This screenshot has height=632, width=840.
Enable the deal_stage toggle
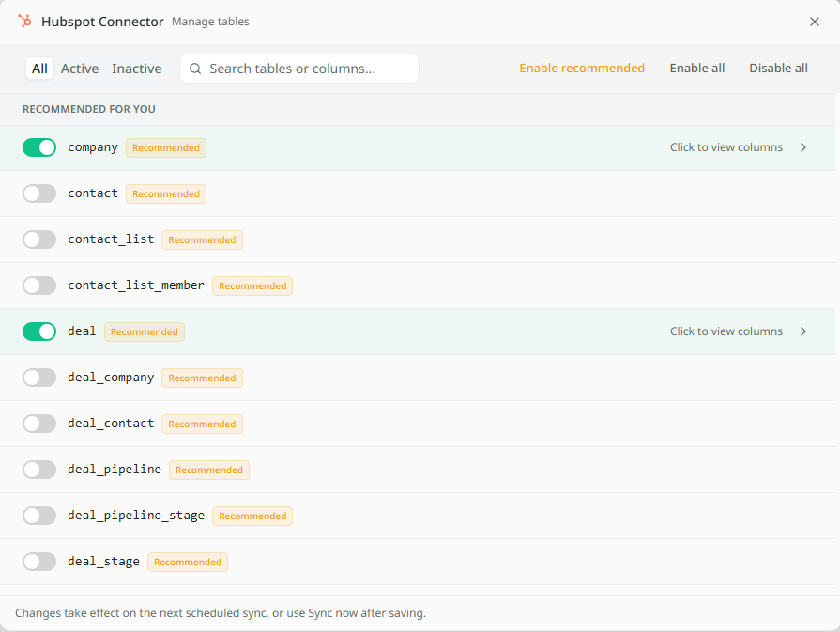pos(39,562)
